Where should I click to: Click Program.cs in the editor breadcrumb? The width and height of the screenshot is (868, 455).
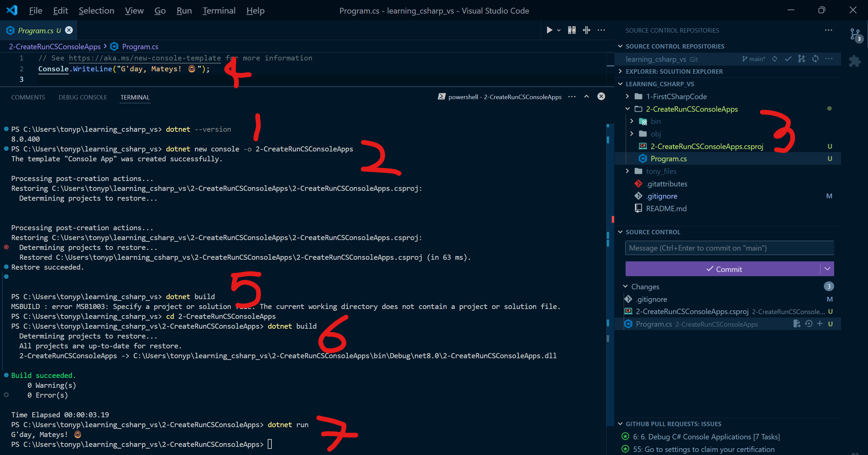coord(140,47)
